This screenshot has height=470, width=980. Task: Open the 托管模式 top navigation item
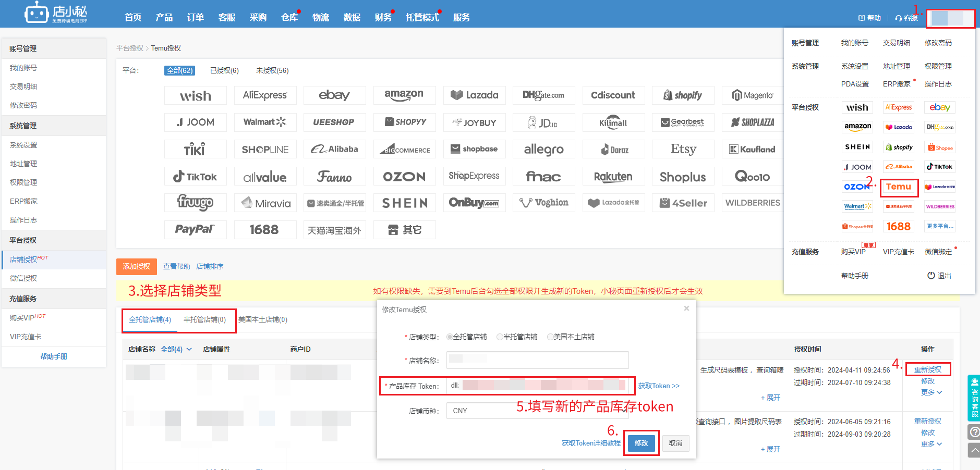click(x=422, y=17)
